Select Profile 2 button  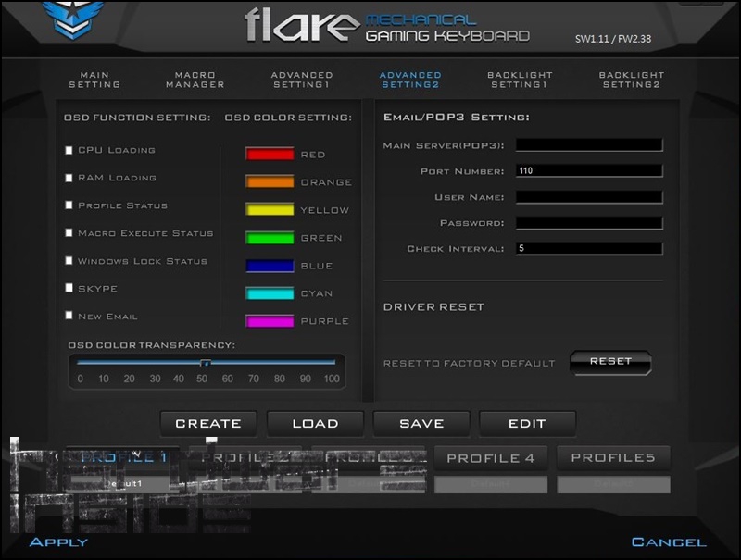point(245,457)
